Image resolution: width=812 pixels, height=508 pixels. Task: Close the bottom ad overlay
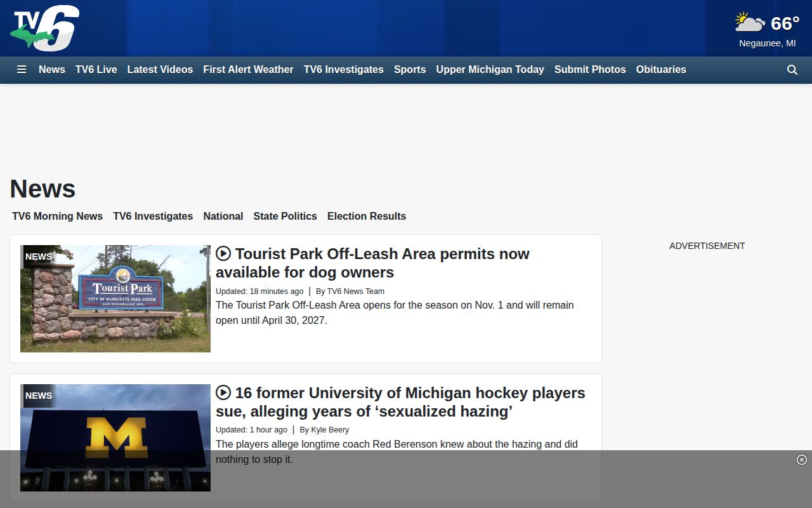(802, 460)
